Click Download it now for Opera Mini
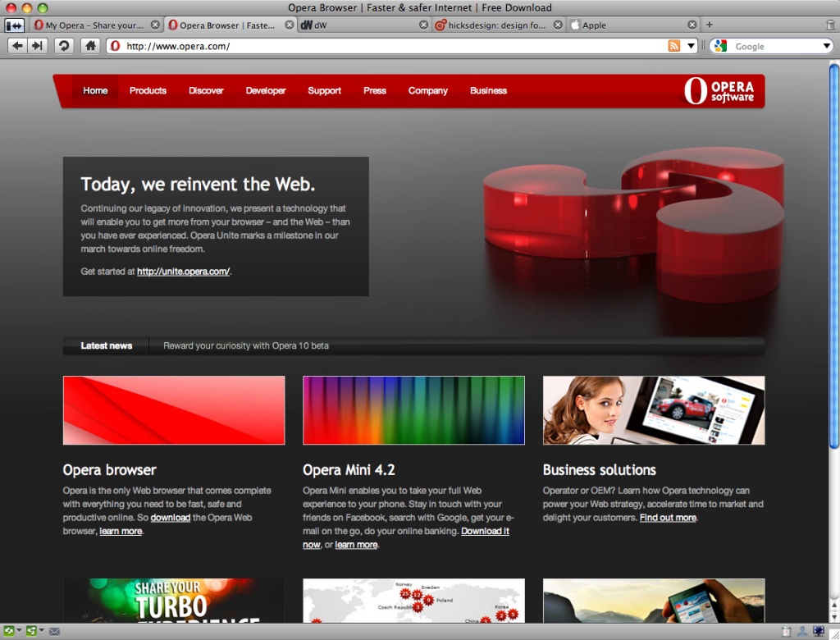 [485, 531]
